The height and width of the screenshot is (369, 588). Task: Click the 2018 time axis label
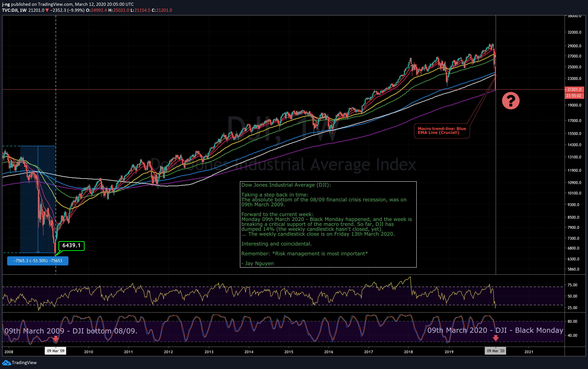tap(408, 352)
